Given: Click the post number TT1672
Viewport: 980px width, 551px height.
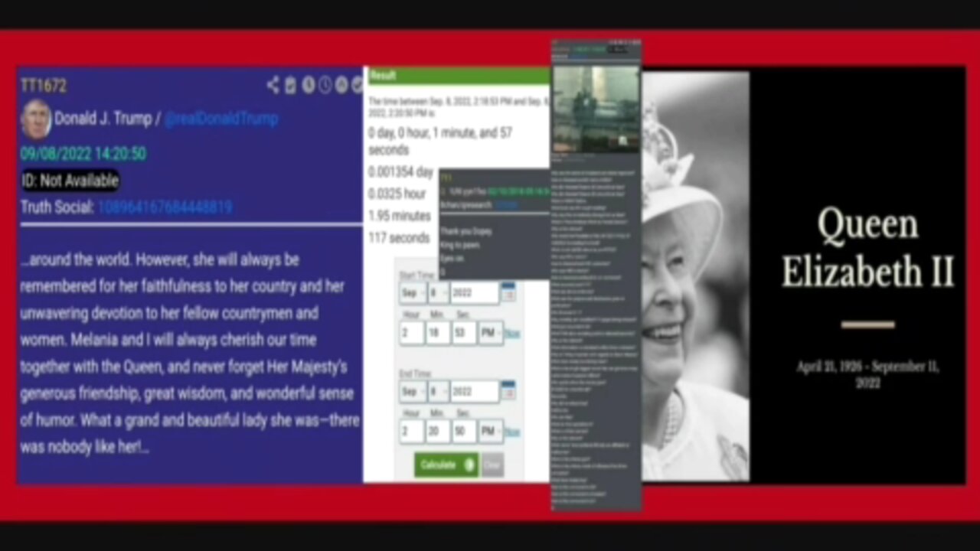Looking at the screenshot, I should (43, 85).
